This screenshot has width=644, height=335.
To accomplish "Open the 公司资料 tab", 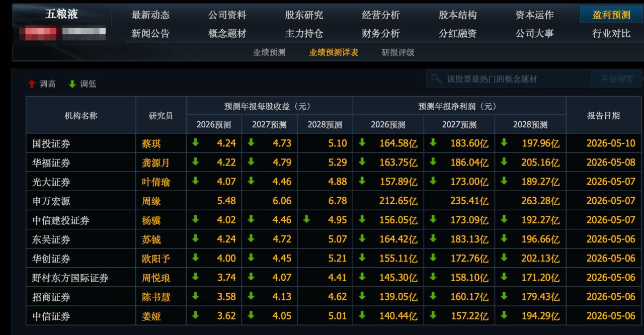I will 227,15.
